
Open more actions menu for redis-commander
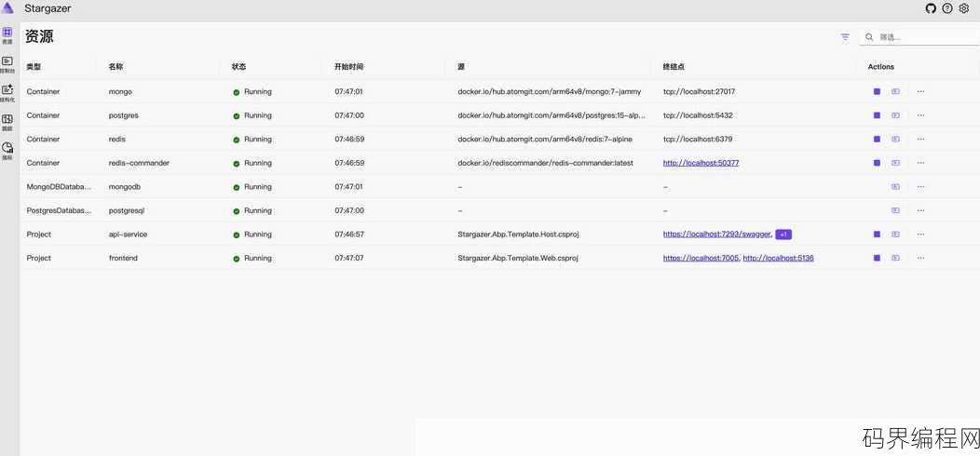coord(920,163)
